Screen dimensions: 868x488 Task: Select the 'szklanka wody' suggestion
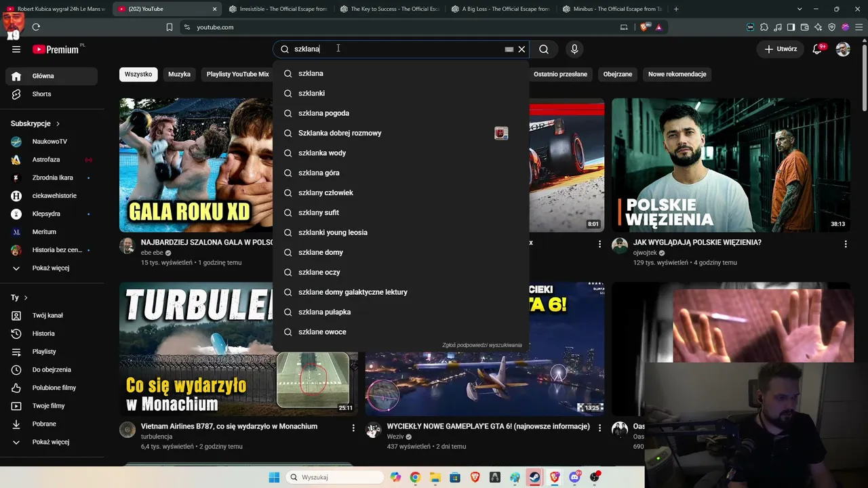[x=401, y=153]
